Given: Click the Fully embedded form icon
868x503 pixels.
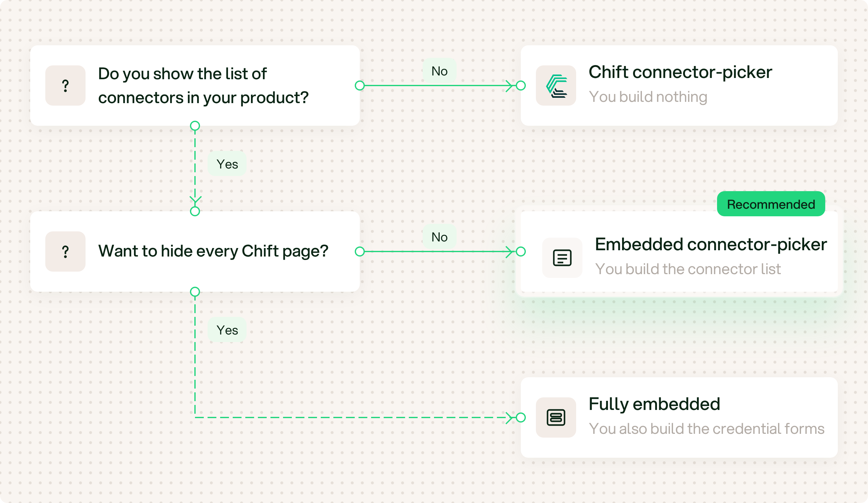Looking at the screenshot, I should tap(556, 417).
